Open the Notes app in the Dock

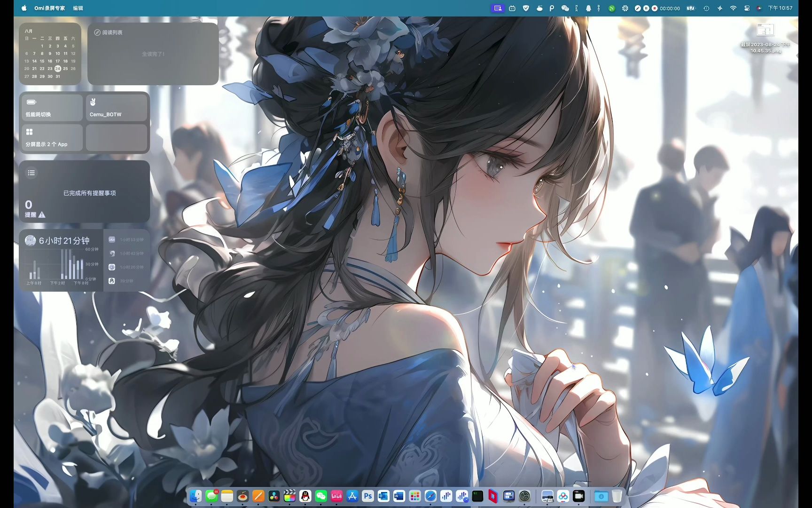pos(227,496)
